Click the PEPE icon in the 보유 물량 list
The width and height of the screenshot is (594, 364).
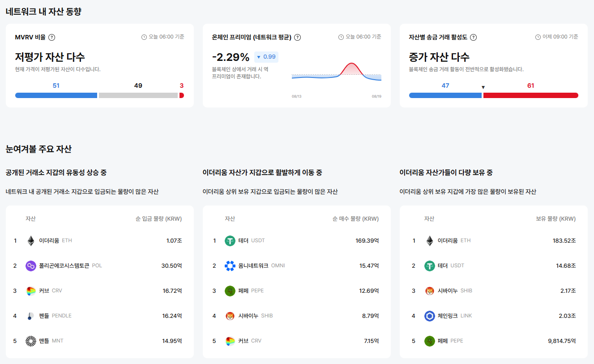click(x=430, y=341)
